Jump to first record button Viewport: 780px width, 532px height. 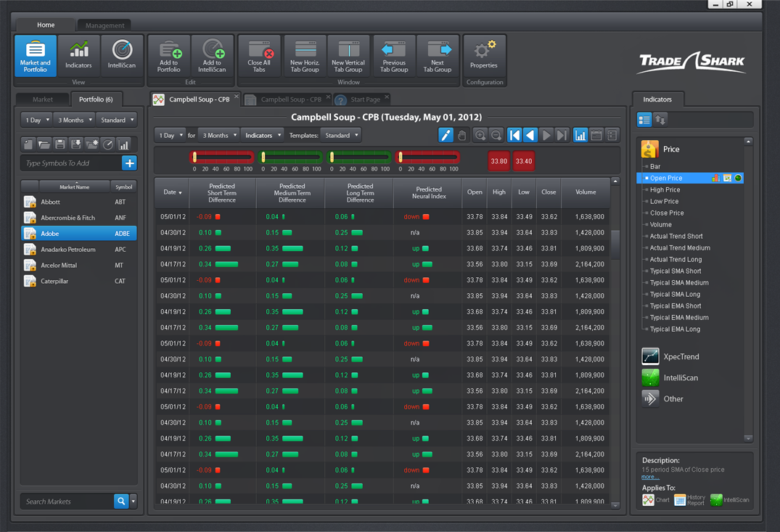(x=514, y=135)
